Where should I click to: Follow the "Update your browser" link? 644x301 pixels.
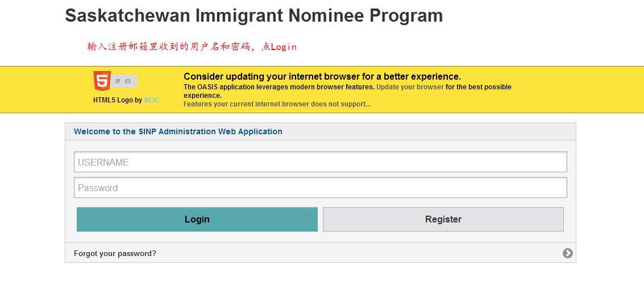(410, 87)
